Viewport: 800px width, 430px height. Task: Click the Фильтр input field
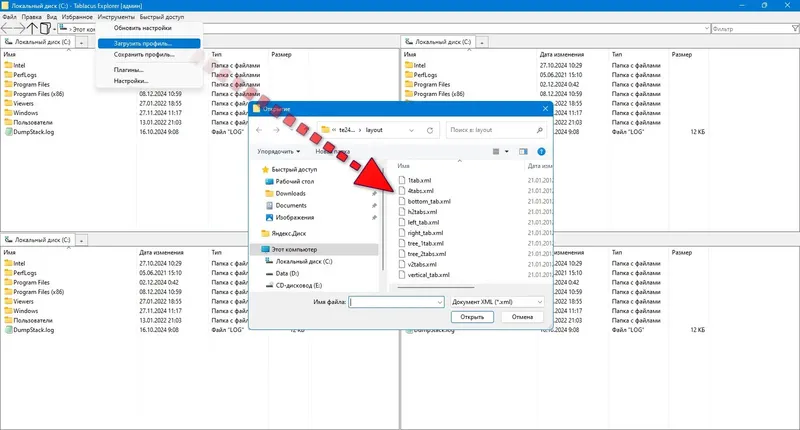(751, 29)
